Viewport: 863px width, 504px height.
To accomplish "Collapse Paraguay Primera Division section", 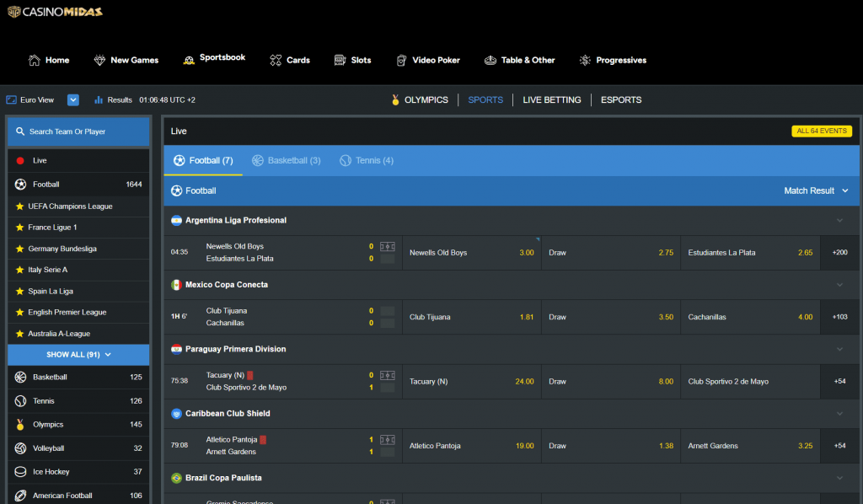I will (x=840, y=349).
